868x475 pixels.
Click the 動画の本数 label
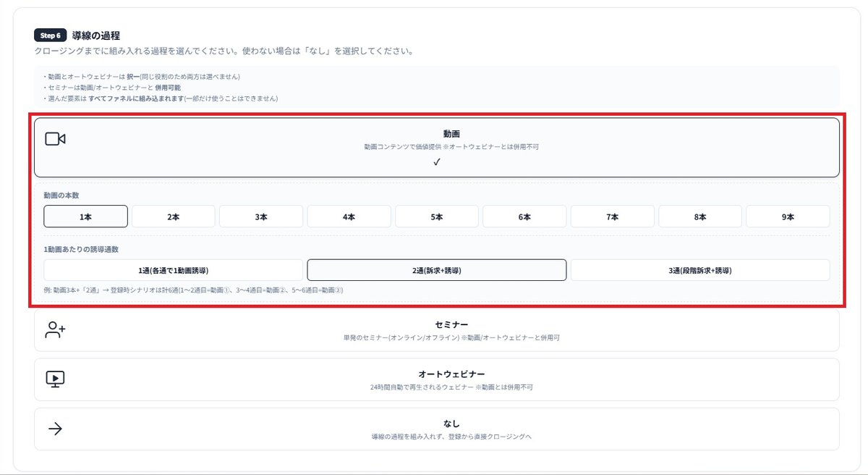[62, 195]
